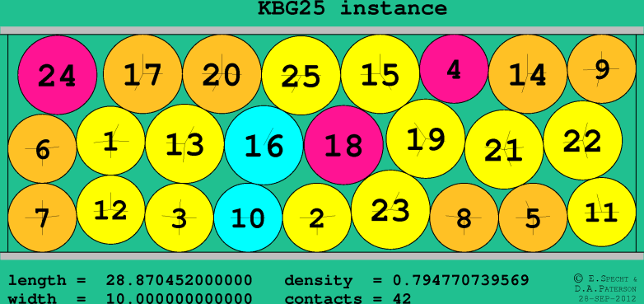Click orange circle number 14
Screen dimensions: 644x304
528,74
